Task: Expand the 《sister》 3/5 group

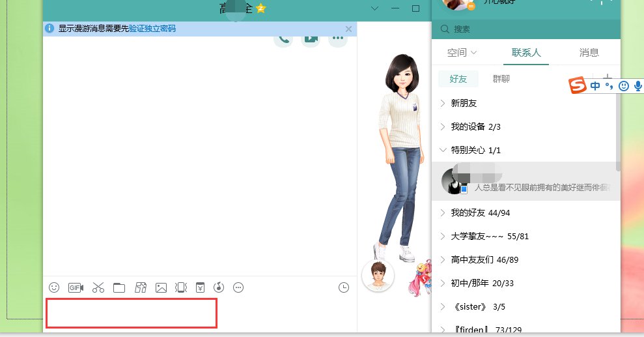Action: tap(525, 306)
